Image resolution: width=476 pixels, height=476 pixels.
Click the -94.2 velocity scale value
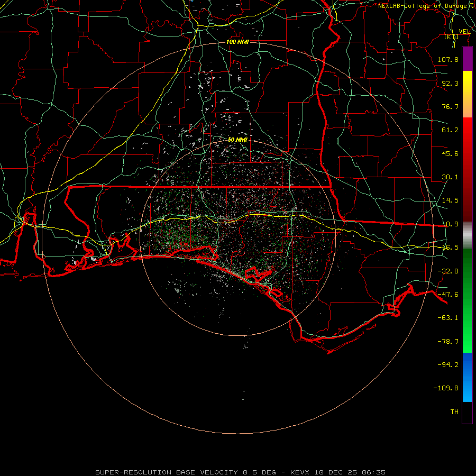pos(448,365)
